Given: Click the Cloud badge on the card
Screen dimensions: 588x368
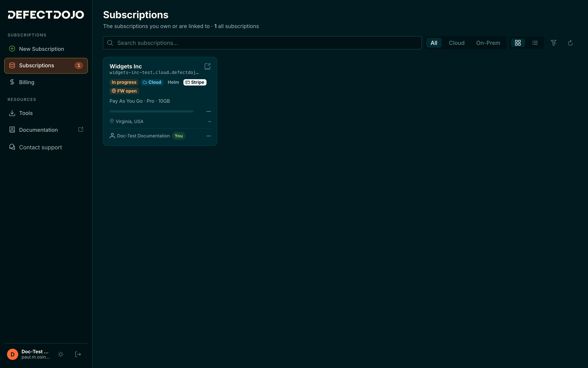Looking at the screenshot, I should coord(152,82).
